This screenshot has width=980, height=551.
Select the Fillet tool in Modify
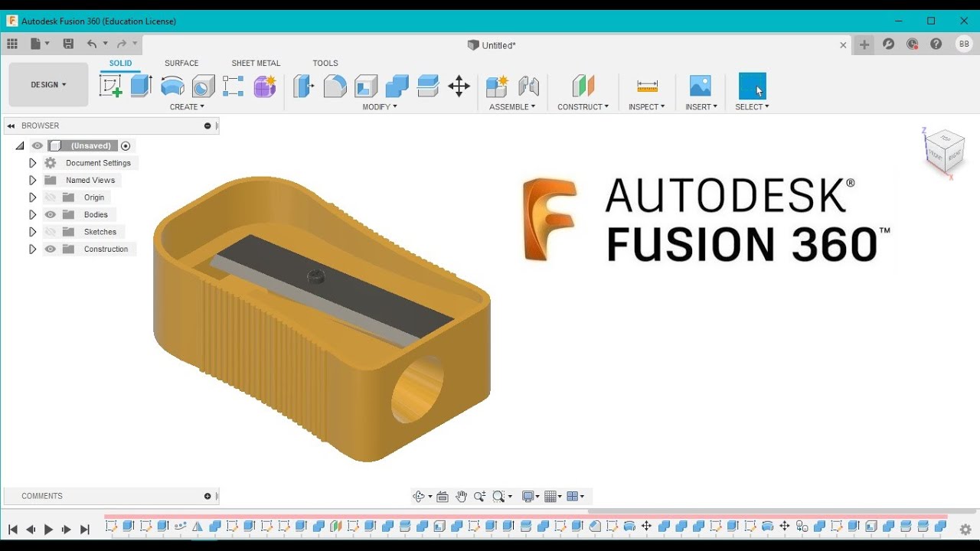[x=335, y=86]
